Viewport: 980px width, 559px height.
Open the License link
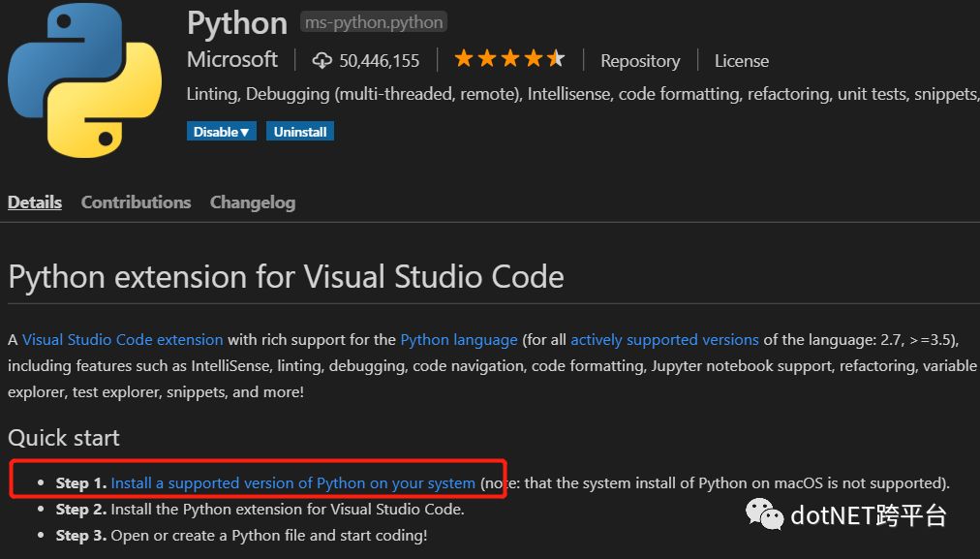(x=741, y=61)
